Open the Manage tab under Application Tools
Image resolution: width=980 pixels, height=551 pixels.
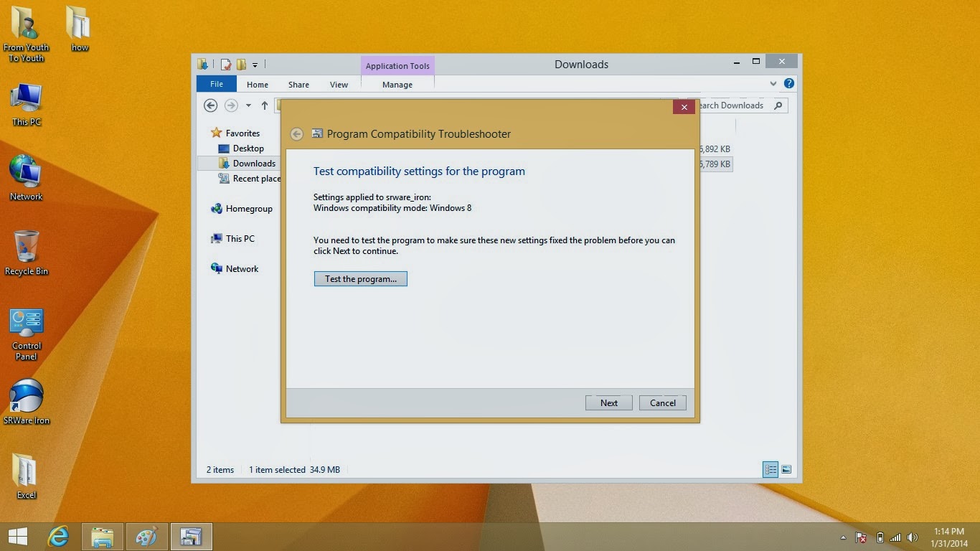[397, 84]
